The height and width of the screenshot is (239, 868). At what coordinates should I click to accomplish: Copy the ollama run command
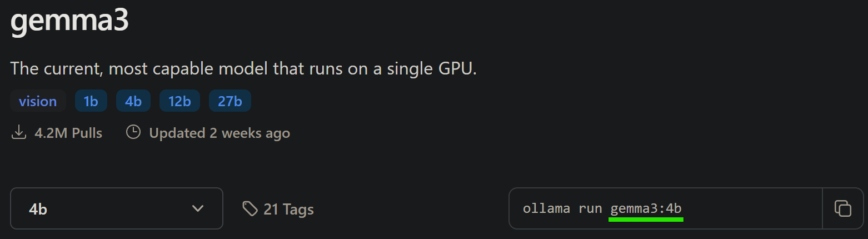pos(843,208)
